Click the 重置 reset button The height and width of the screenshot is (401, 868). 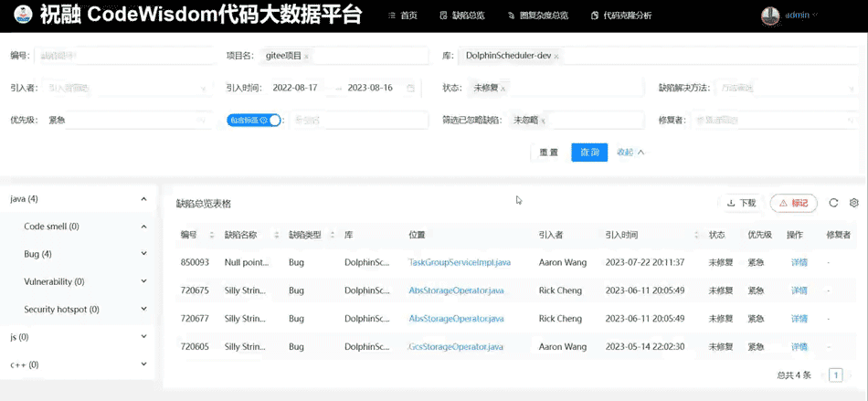click(548, 153)
